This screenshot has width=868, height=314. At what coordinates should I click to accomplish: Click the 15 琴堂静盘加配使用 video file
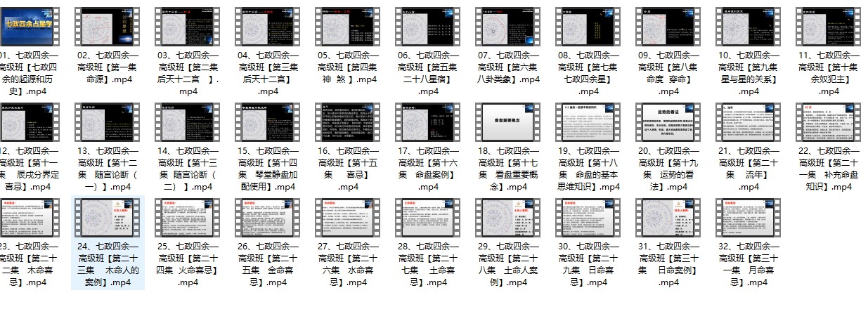(x=268, y=122)
